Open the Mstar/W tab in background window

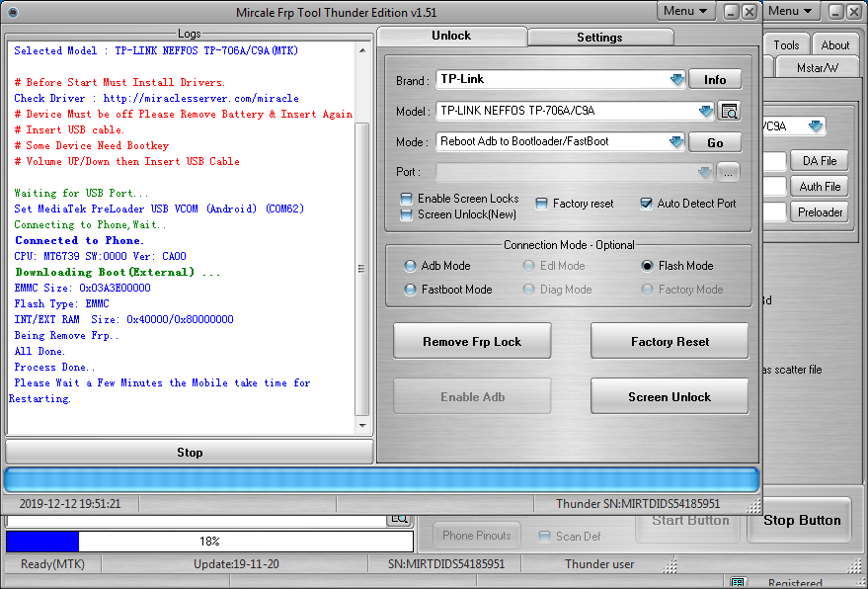click(817, 67)
